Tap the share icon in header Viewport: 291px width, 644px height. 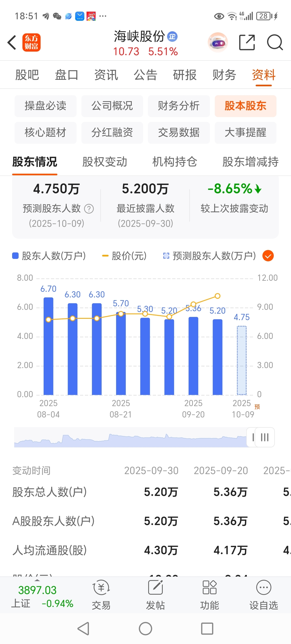[247, 42]
